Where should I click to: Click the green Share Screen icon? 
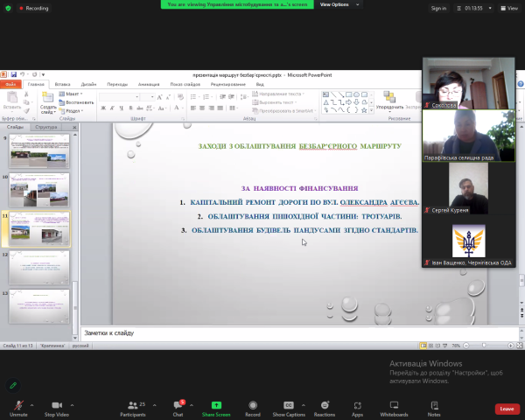pos(216,406)
